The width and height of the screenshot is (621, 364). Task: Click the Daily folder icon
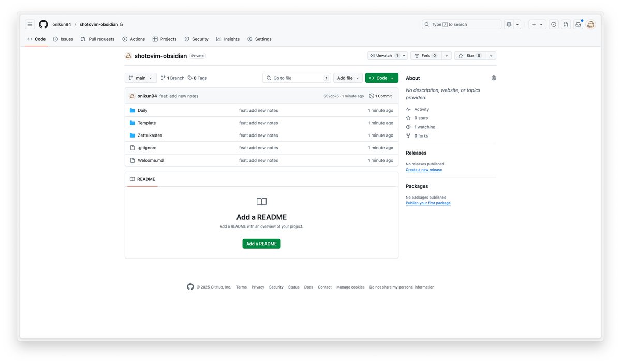coord(132,111)
